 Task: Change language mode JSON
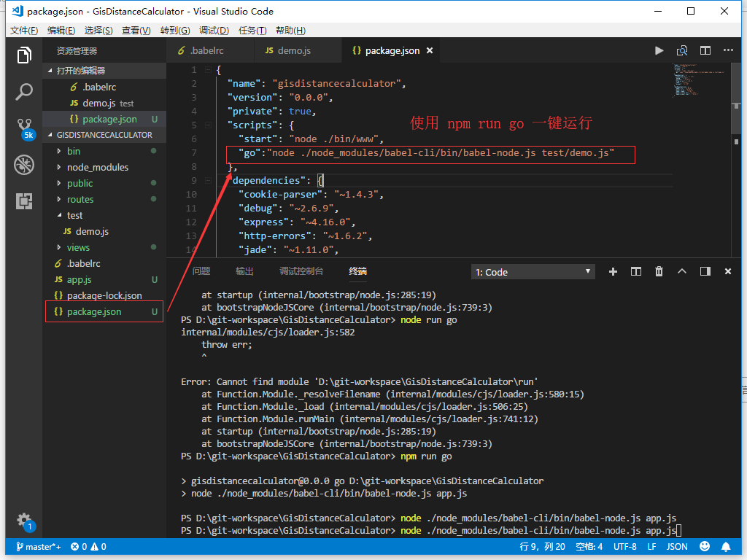pos(676,547)
